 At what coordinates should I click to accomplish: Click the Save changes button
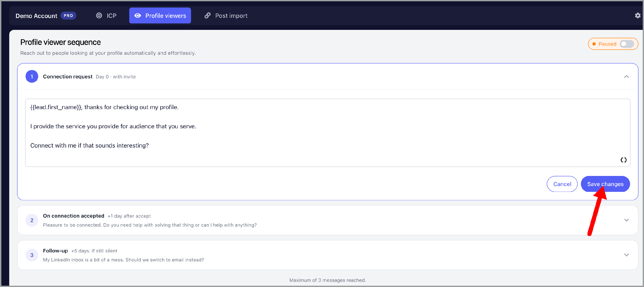[605, 184]
